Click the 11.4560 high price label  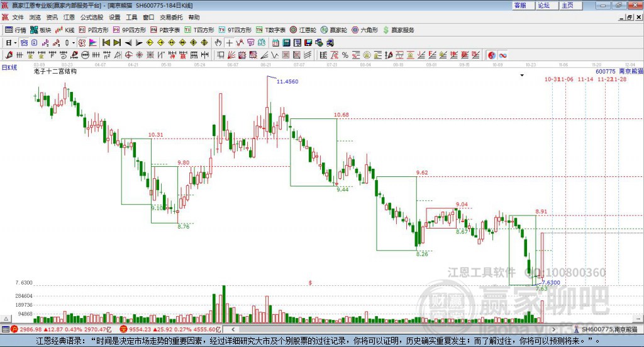tap(287, 81)
